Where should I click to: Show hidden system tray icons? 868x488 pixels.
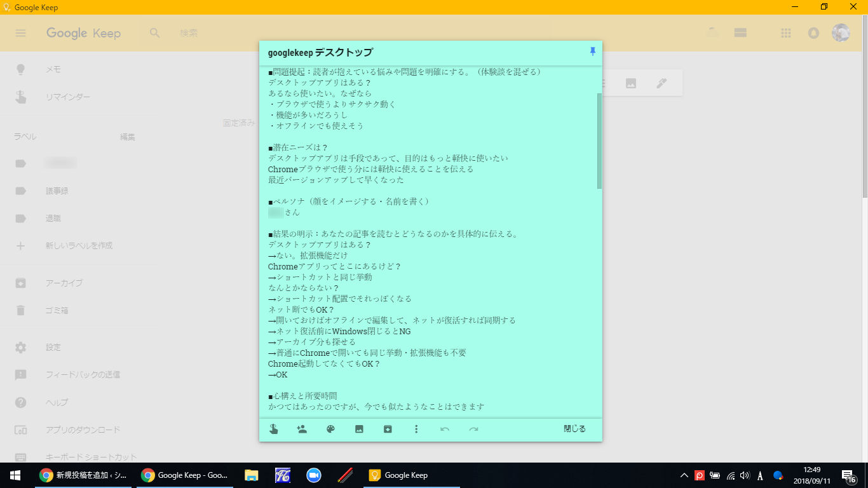click(684, 475)
